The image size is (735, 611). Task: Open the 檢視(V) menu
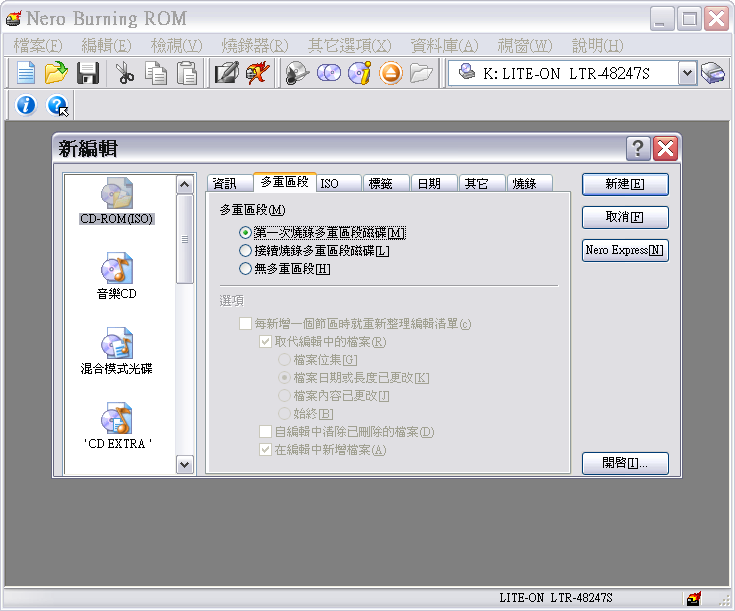click(177, 45)
